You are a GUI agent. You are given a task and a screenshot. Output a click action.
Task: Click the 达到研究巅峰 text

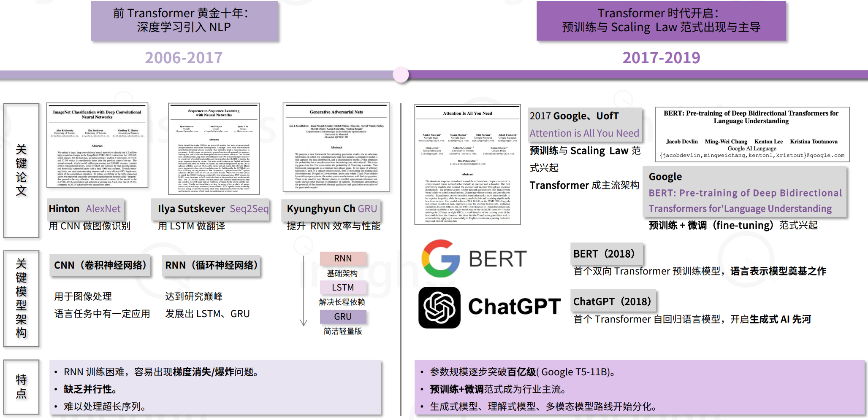[x=194, y=296]
